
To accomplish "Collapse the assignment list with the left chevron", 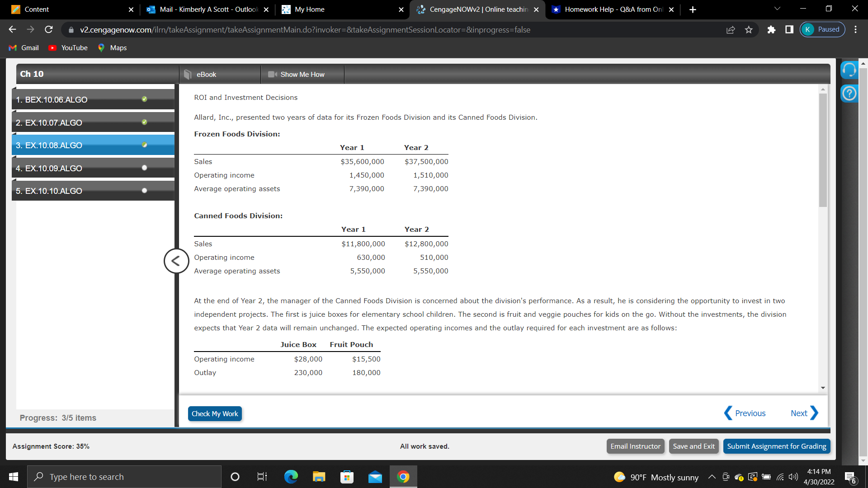I will coord(176,261).
